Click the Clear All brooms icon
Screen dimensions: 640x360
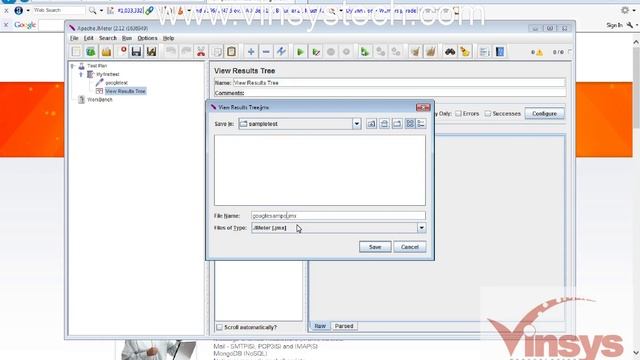(431, 52)
